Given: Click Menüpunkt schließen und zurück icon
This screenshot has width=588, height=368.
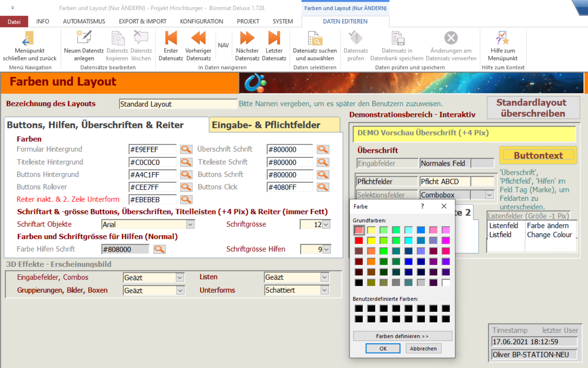Looking at the screenshot, I should (x=29, y=39).
